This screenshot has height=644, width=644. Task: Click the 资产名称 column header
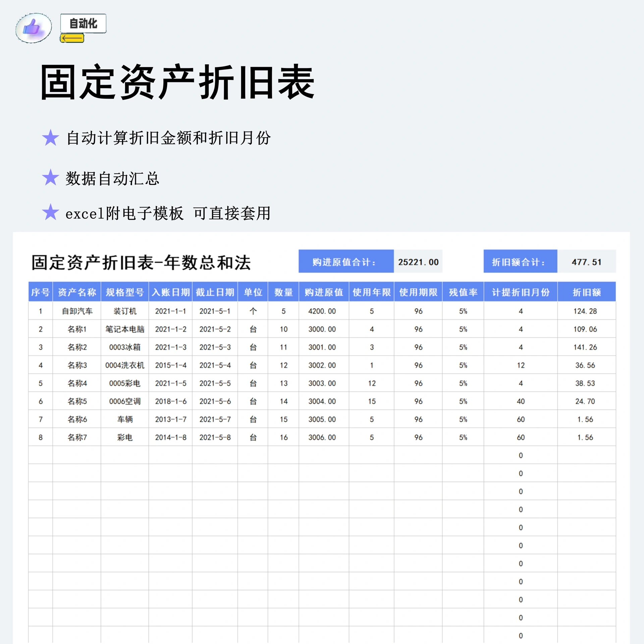pyautogui.click(x=77, y=292)
